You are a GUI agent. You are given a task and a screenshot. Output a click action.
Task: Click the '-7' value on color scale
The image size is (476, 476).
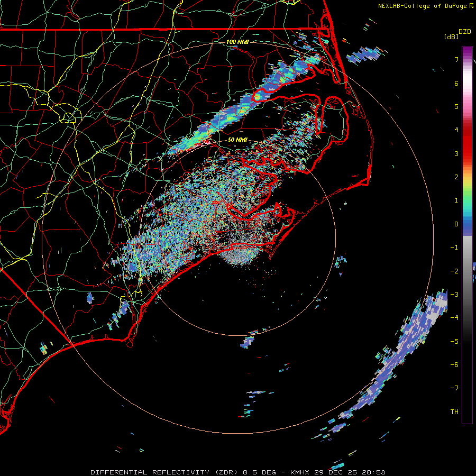[454, 388]
